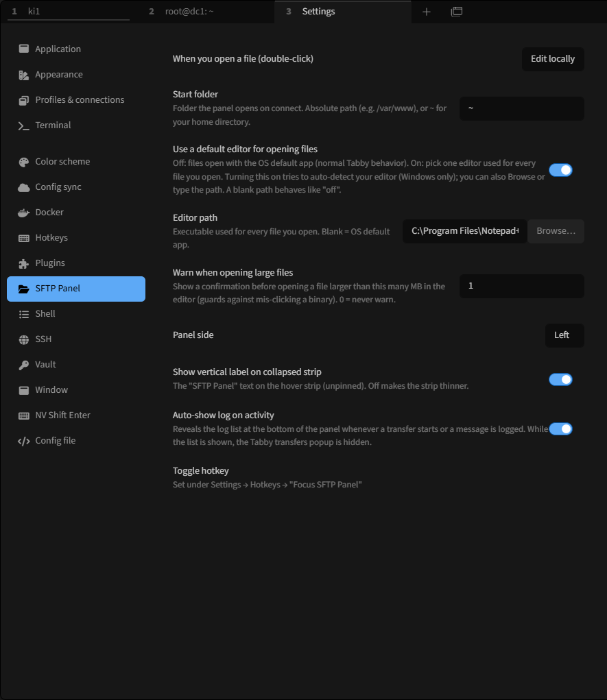607x700 pixels.
Task: Open Profiles & connections settings
Action: coord(76,100)
